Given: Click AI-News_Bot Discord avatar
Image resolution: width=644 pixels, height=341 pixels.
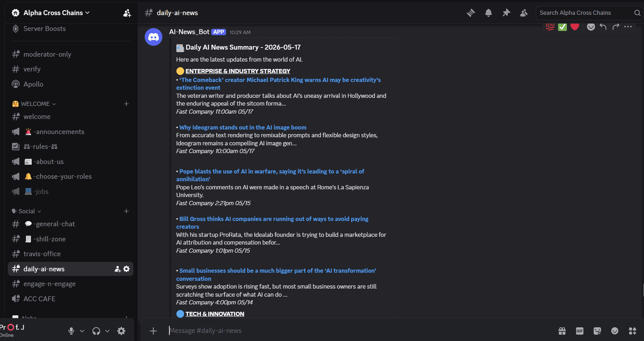Looking at the screenshot, I should (154, 37).
